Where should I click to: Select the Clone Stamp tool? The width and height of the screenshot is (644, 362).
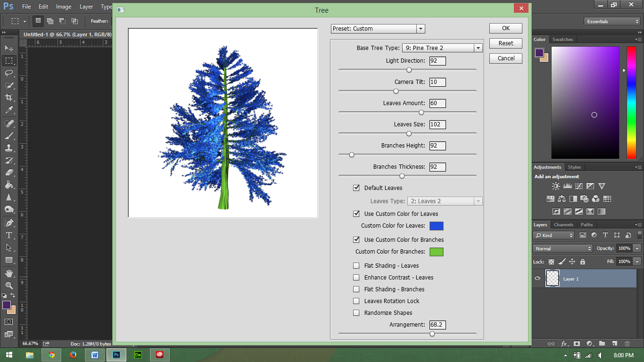tap(8, 148)
